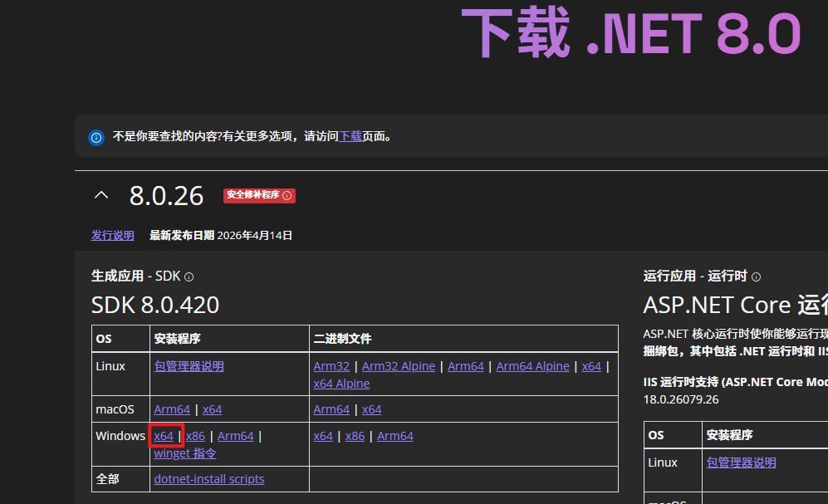828x504 pixels.
Task: Download macOS x64 binary
Action: click(x=372, y=409)
